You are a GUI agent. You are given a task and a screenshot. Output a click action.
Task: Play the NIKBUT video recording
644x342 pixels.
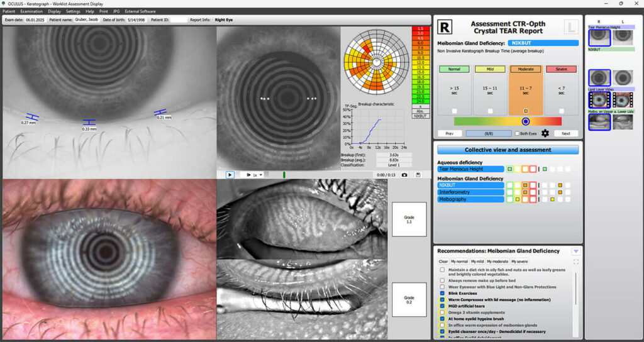(230, 175)
